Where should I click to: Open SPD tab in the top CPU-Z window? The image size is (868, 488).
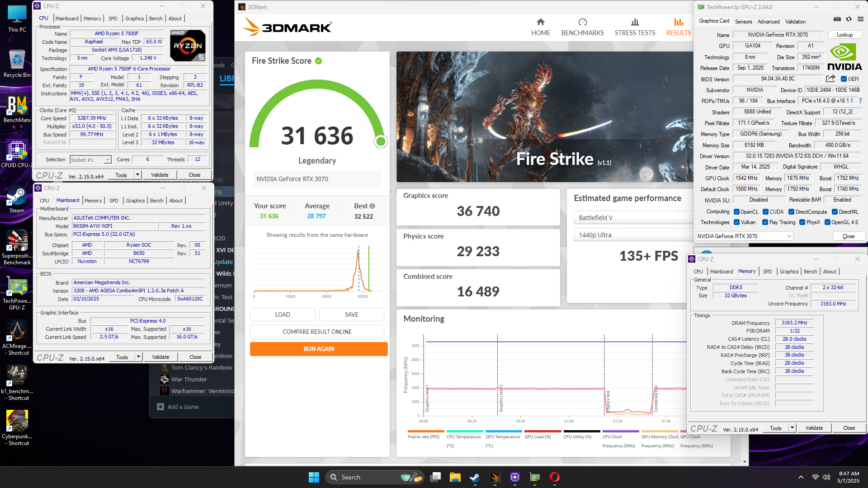point(113,19)
